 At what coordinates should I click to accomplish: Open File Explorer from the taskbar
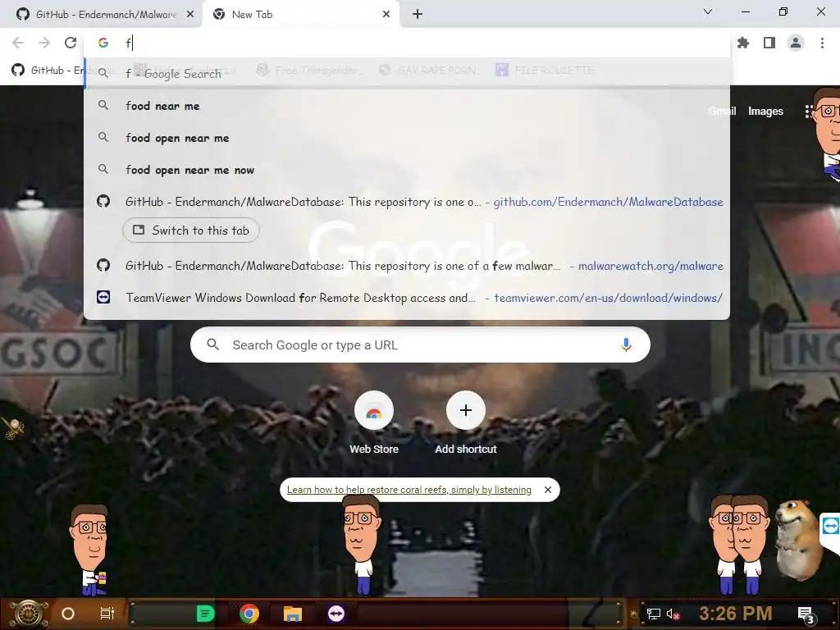point(293,614)
